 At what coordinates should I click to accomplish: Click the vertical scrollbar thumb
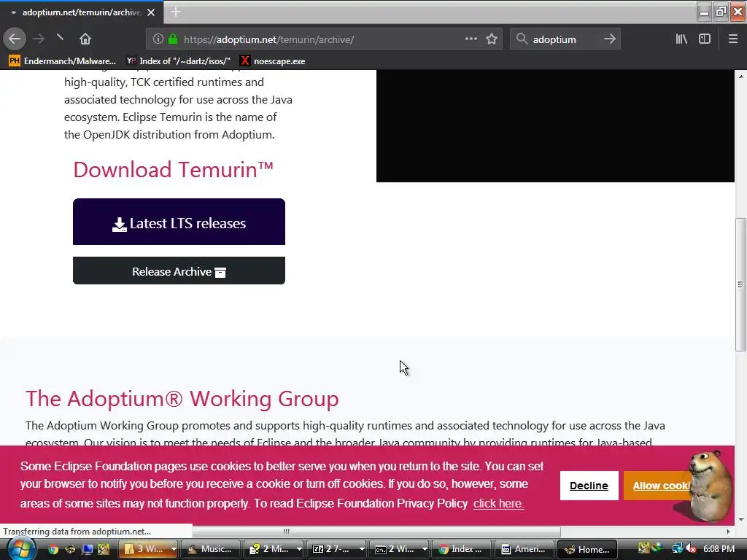(740, 284)
